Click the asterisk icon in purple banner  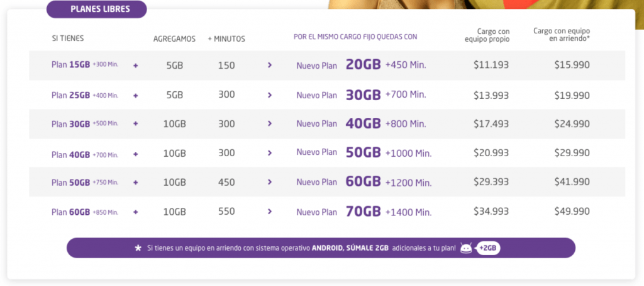click(x=138, y=248)
